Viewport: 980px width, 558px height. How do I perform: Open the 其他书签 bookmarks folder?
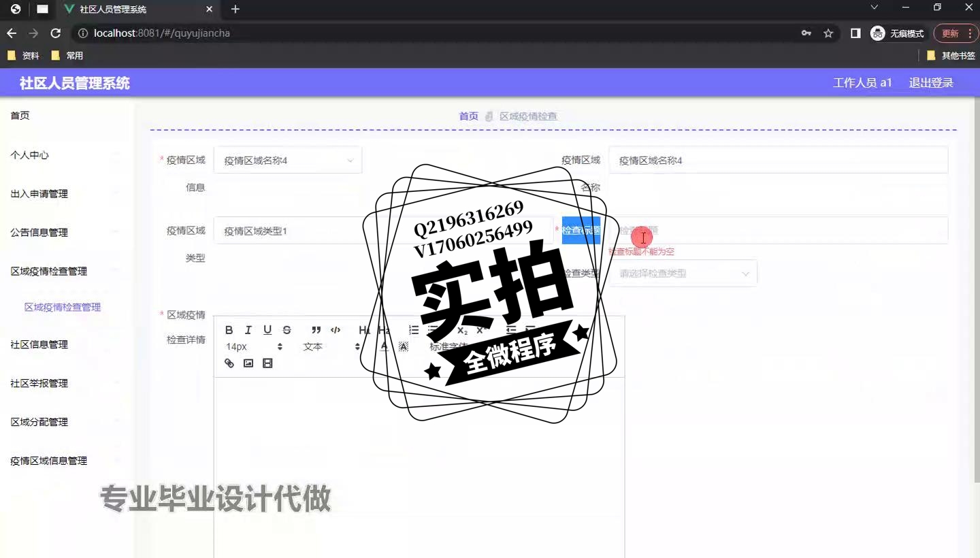click(x=951, y=56)
